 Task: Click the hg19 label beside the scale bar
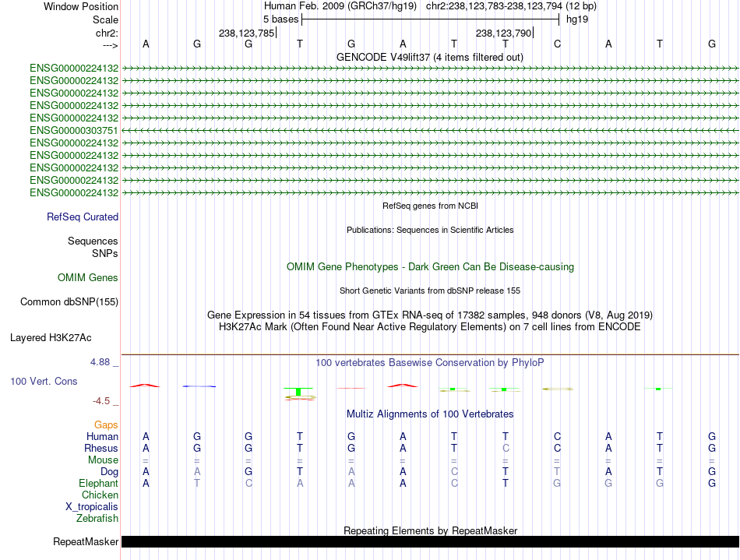point(577,19)
